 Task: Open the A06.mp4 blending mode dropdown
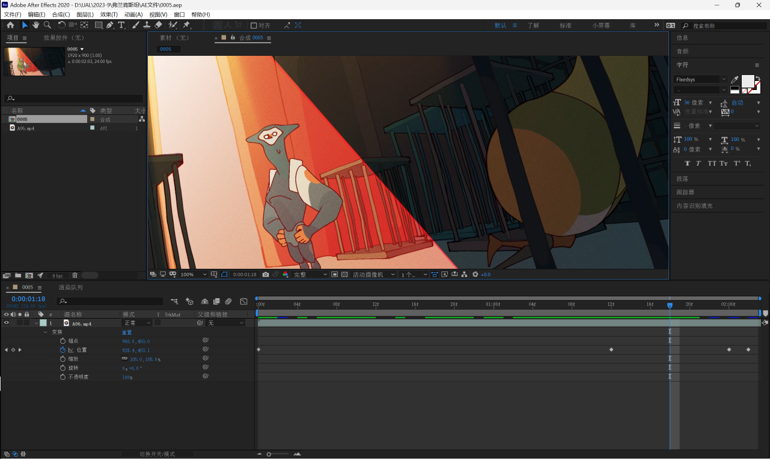point(137,323)
